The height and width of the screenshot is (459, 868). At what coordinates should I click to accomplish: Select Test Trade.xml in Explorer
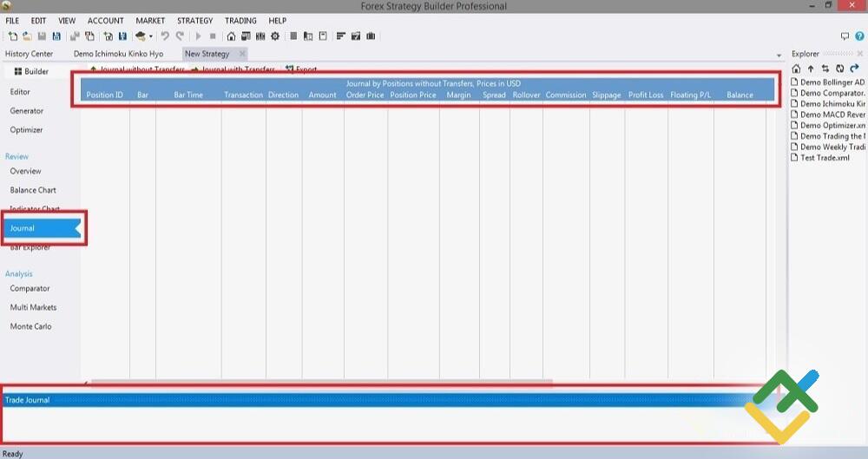(820, 157)
